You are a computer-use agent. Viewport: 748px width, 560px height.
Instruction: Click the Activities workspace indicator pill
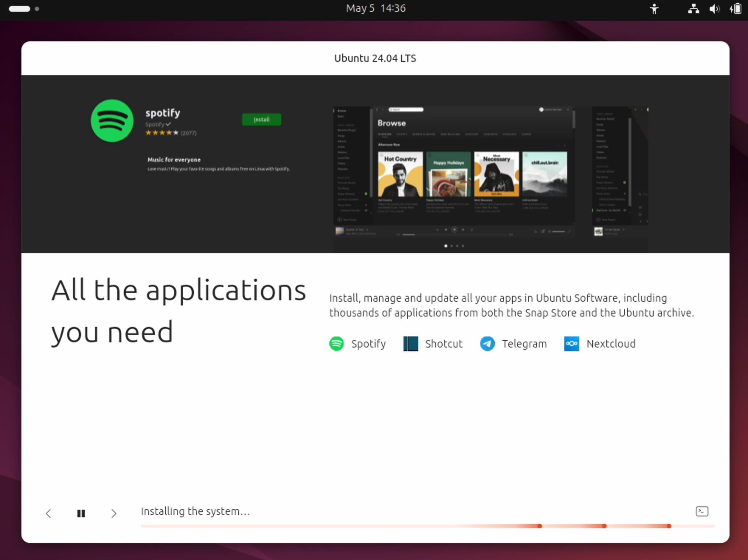tap(20, 9)
